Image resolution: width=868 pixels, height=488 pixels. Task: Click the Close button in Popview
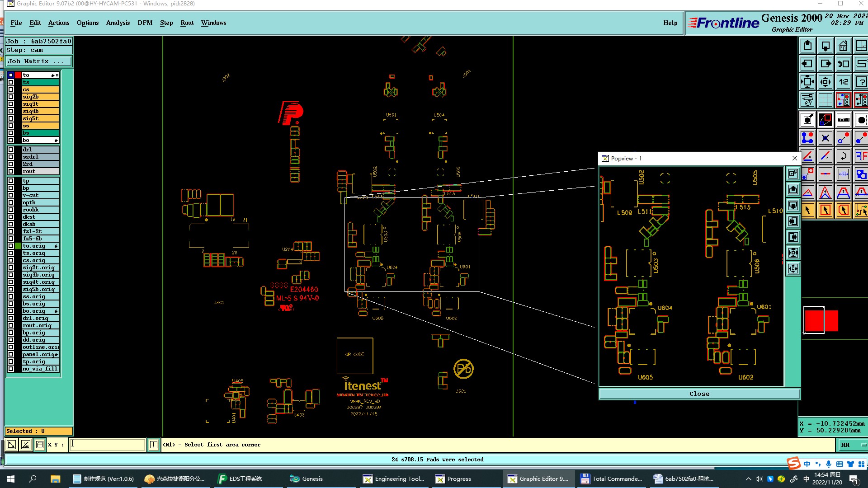tap(699, 394)
